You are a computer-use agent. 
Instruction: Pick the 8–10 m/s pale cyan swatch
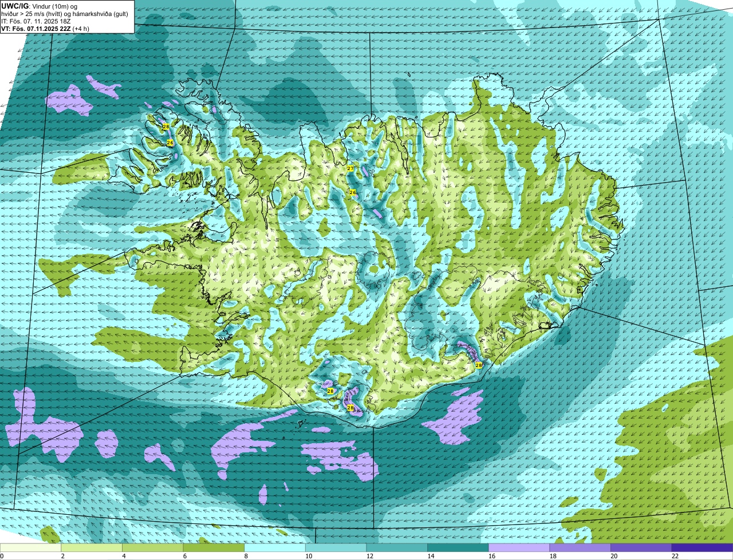click(275, 548)
